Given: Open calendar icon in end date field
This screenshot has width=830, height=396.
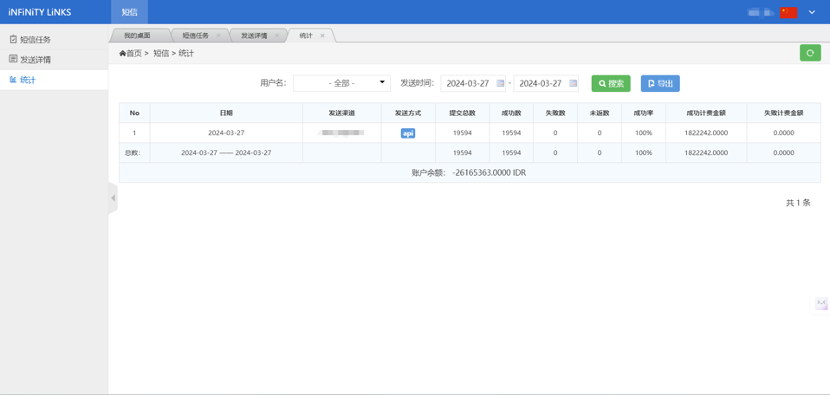Looking at the screenshot, I should [573, 83].
